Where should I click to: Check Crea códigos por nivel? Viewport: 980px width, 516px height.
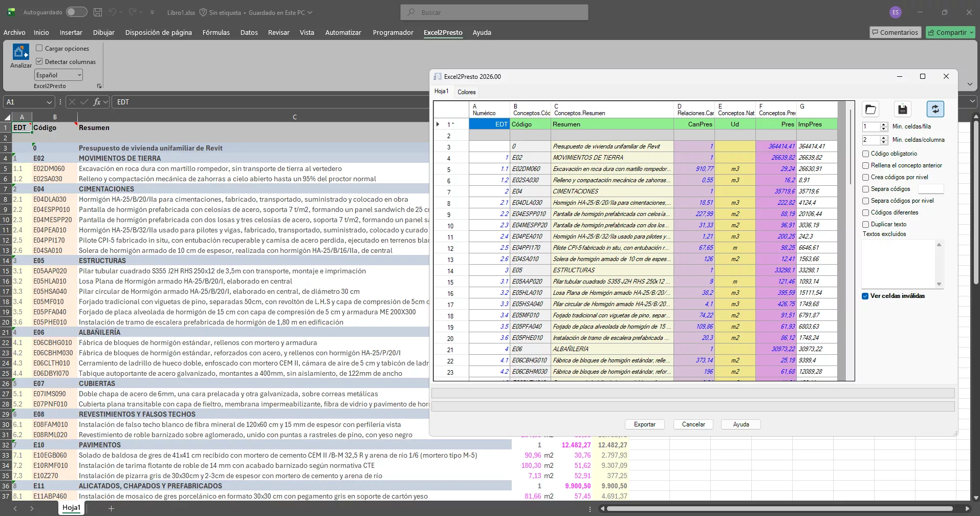(x=866, y=177)
